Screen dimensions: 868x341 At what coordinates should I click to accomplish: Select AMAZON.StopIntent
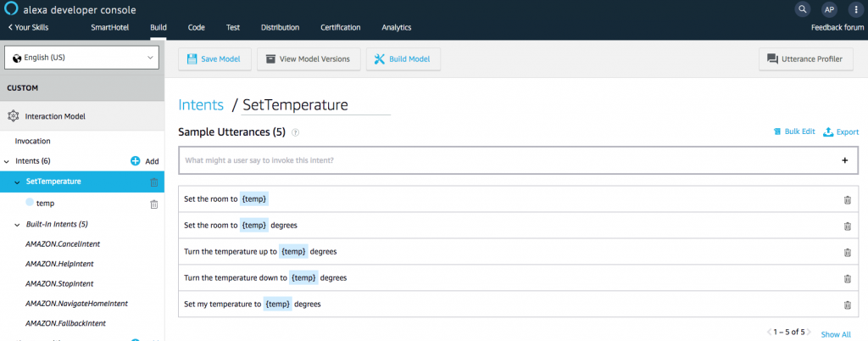pyautogui.click(x=59, y=283)
